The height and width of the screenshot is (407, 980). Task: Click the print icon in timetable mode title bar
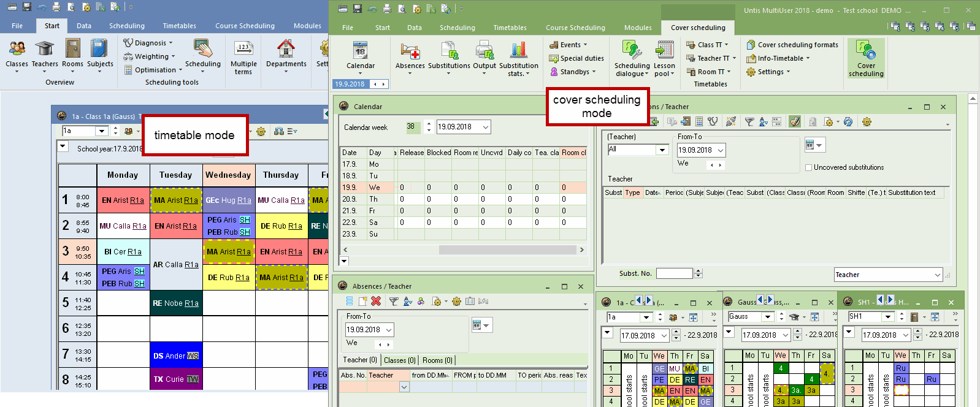click(56, 7)
